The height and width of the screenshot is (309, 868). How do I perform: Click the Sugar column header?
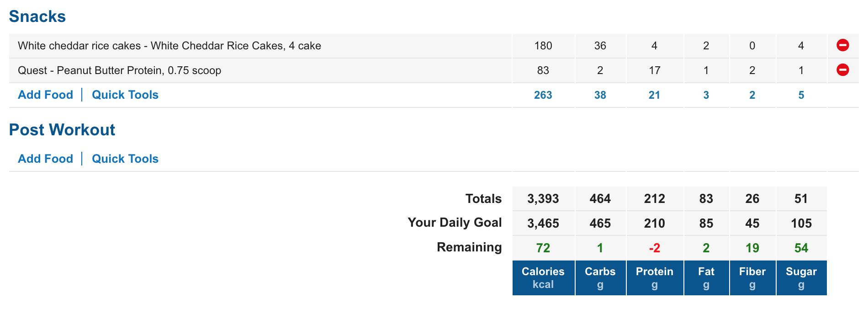[801, 278]
